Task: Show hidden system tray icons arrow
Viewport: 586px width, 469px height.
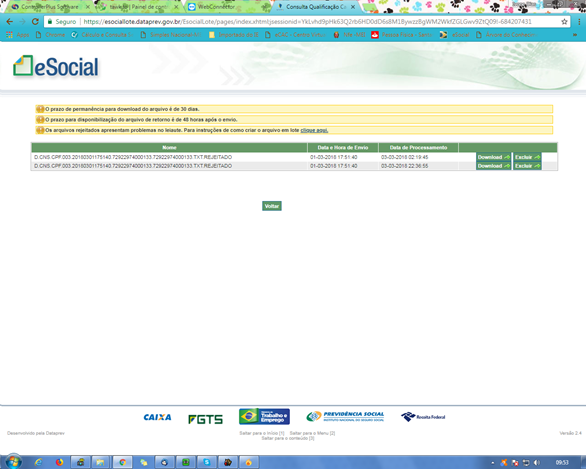Action: (x=493, y=463)
